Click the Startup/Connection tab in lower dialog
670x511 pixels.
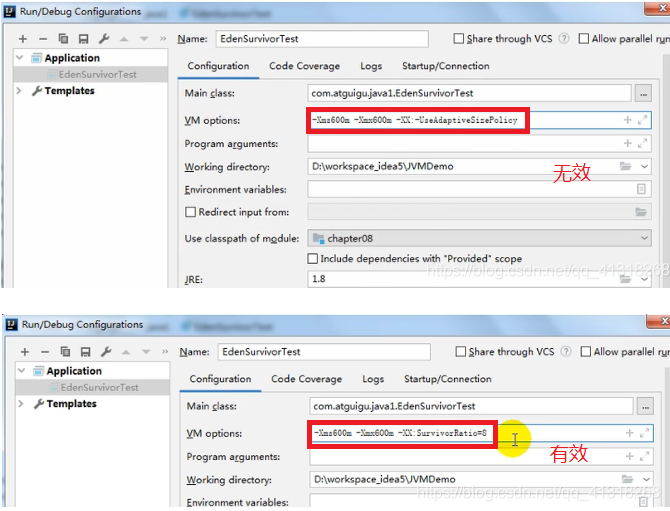pos(448,379)
